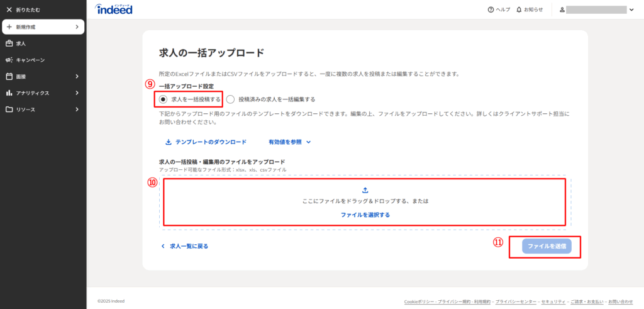Screen dimensions: 644x309
Task: Expand the アナリティクス submenu arrow
Action: pos(77,93)
